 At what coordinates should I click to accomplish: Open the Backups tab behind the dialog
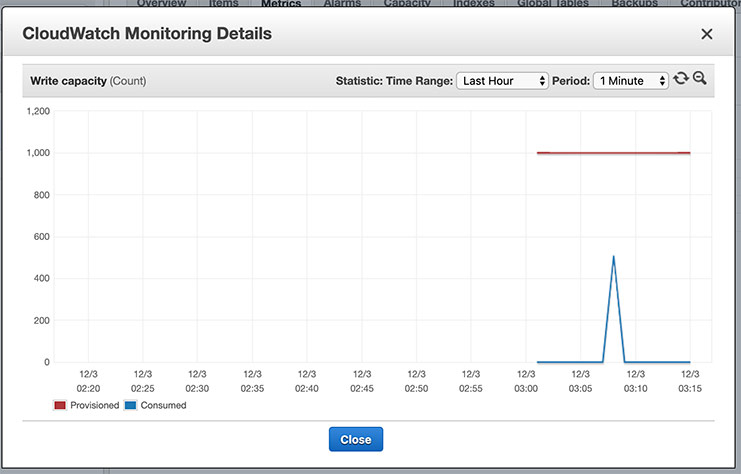tap(634, 3)
